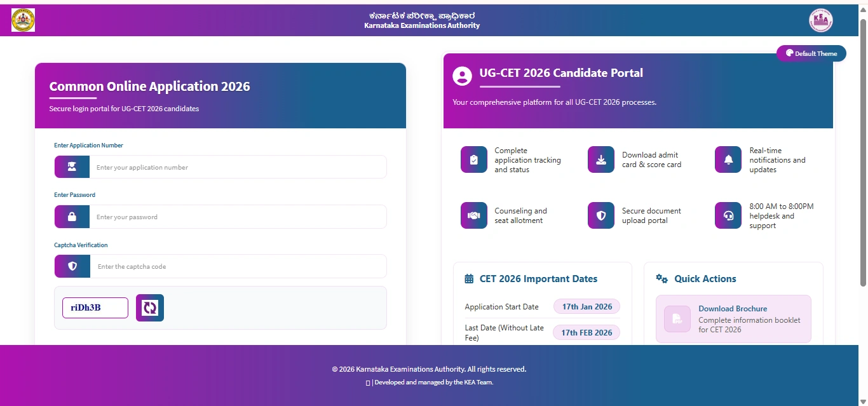
Task: Click the Default Theme toggle button
Action: (811, 53)
